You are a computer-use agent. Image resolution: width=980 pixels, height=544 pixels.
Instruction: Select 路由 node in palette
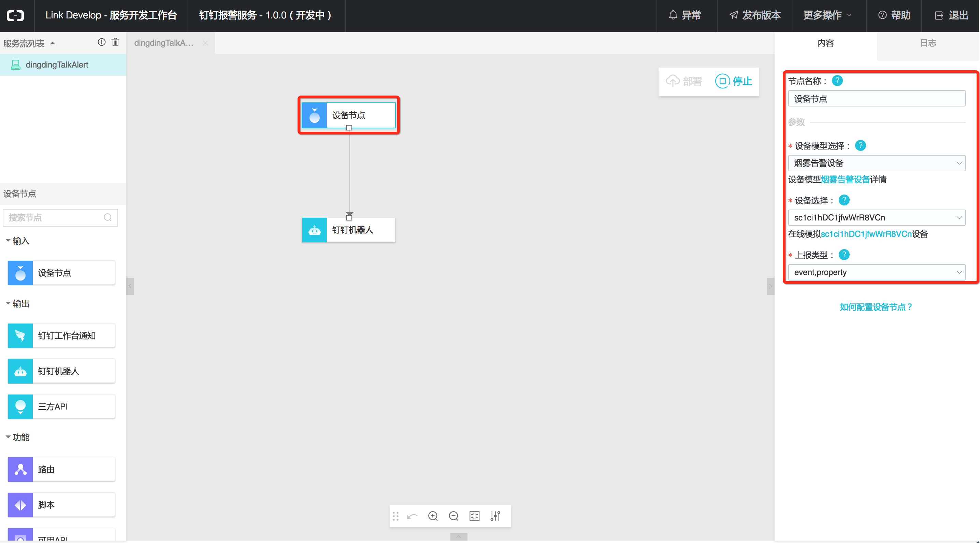[62, 469]
